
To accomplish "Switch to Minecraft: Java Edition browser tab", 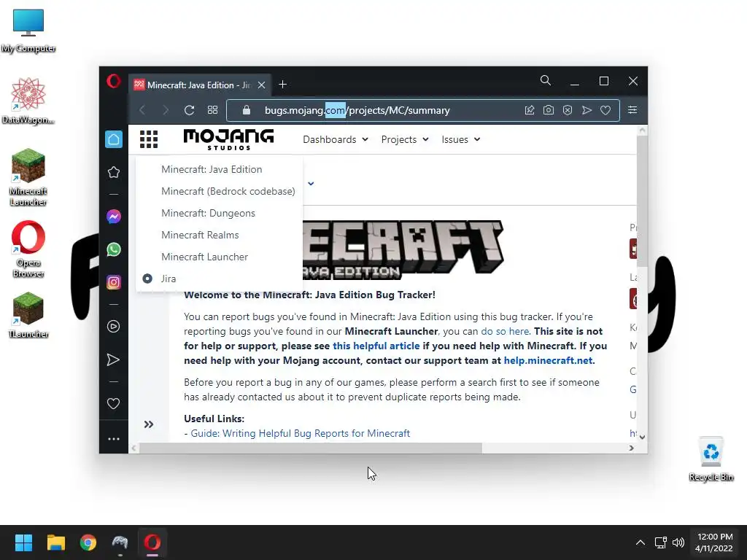I will point(200,85).
